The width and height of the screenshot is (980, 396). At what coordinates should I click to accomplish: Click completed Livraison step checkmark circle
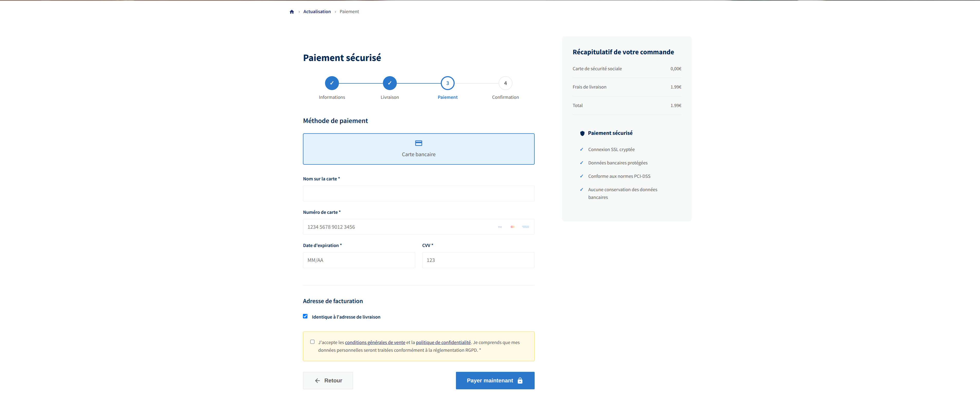click(x=390, y=83)
